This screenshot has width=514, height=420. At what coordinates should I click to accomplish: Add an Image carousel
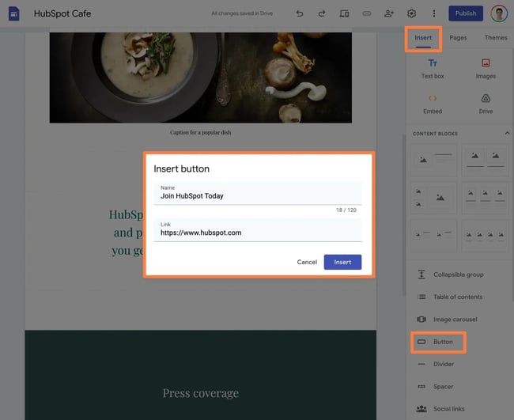pos(447,319)
